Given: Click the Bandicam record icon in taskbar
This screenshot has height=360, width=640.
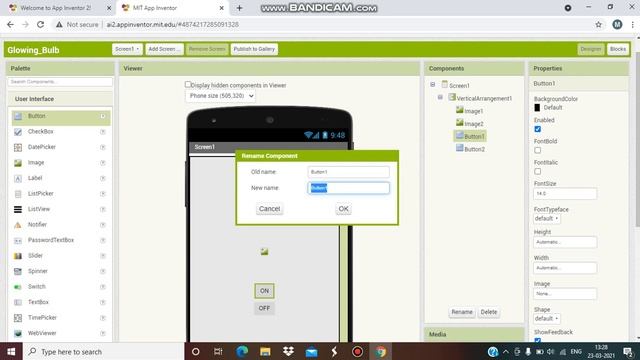Looking at the screenshot, I should (358, 351).
